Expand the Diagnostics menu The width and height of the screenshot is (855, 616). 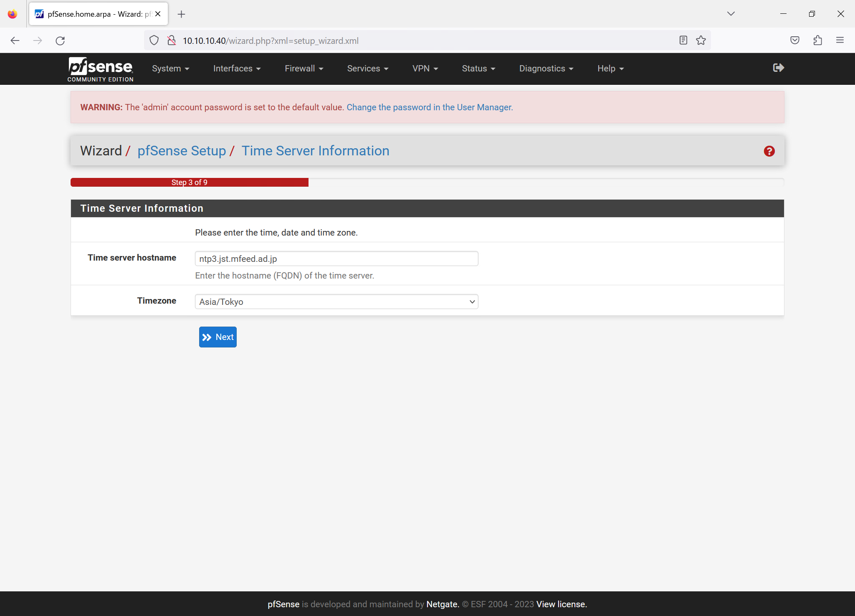pos(546,68)
